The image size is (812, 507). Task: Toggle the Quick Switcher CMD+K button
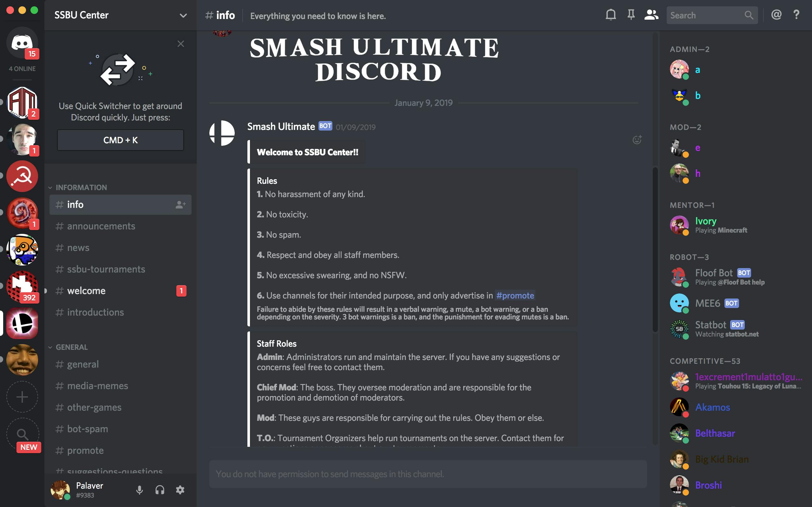pyautogui.click(x=120, y=140)
